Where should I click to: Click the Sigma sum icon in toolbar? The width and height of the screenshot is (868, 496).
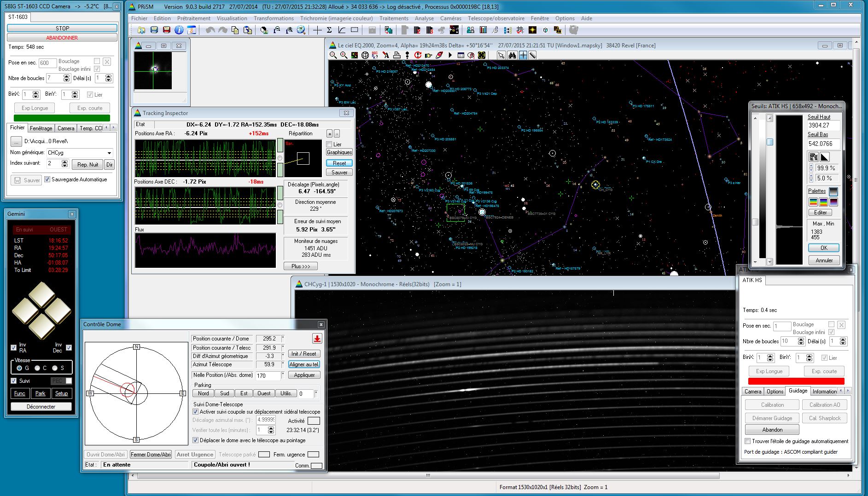(329, 30)
